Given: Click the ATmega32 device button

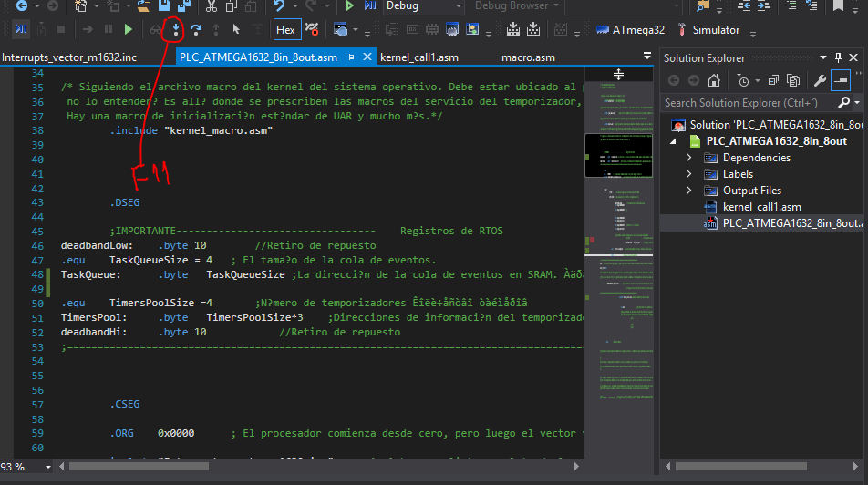Looking at the screenshot, I should [631, 30].
